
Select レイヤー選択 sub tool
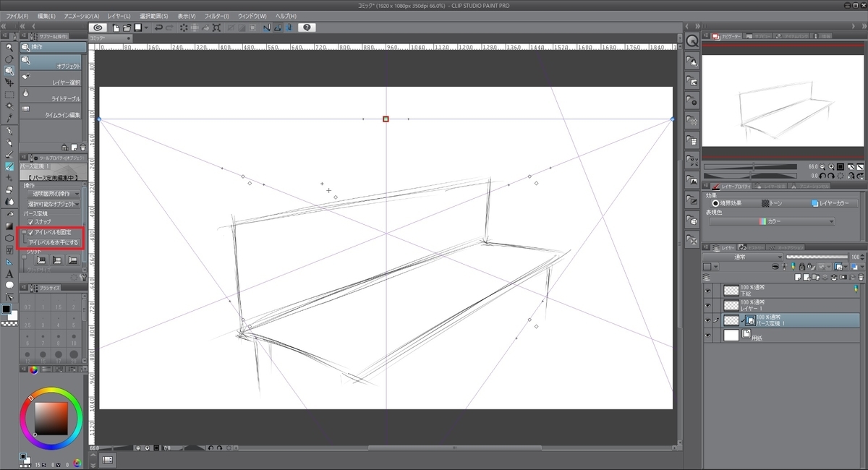(x=51, y=79)
